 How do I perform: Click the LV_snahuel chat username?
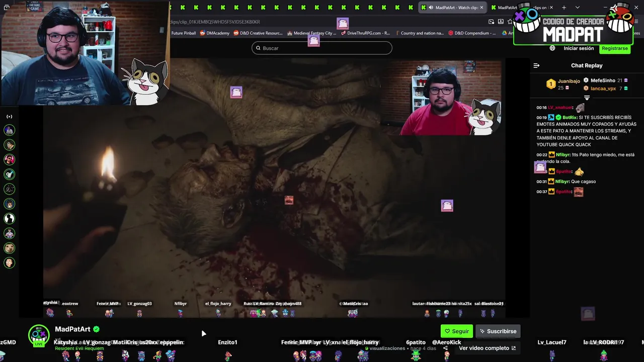tap(560, 108)
